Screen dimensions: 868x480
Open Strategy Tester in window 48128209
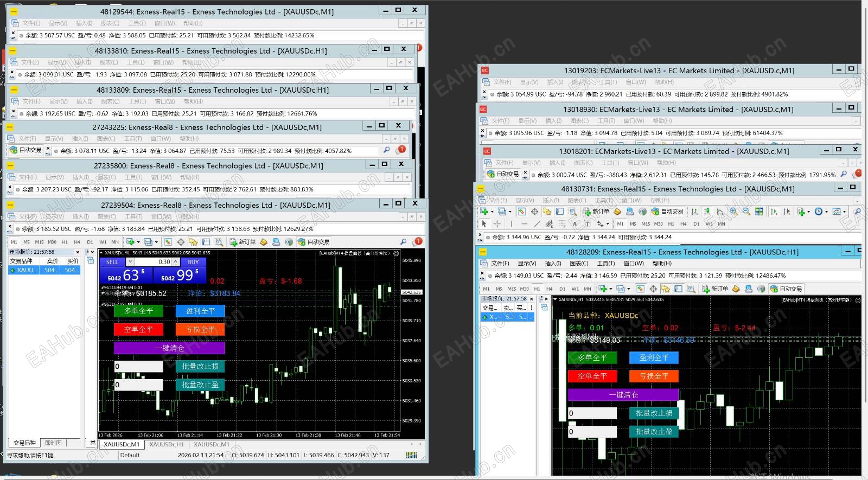tap(691, 289)
